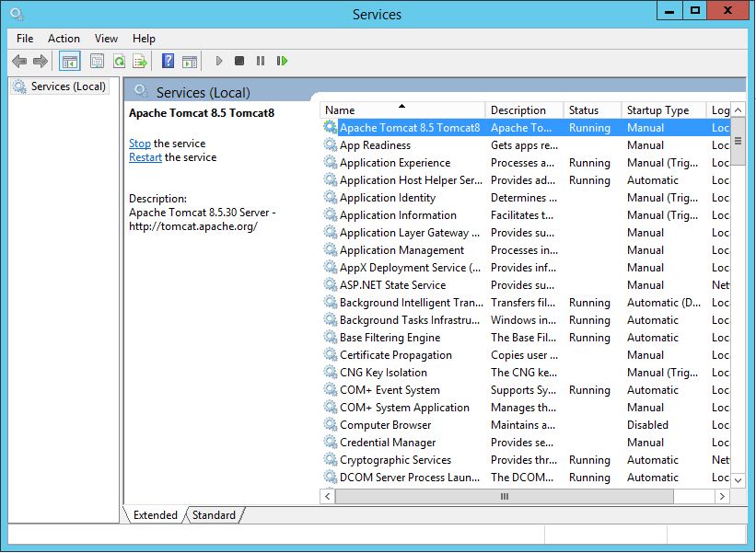Viewport: 756px width, 553px height.
Task: Click the gear icon beside Apache Tomcat 8.5 Tomcat8
Action: tap(331, 127)
